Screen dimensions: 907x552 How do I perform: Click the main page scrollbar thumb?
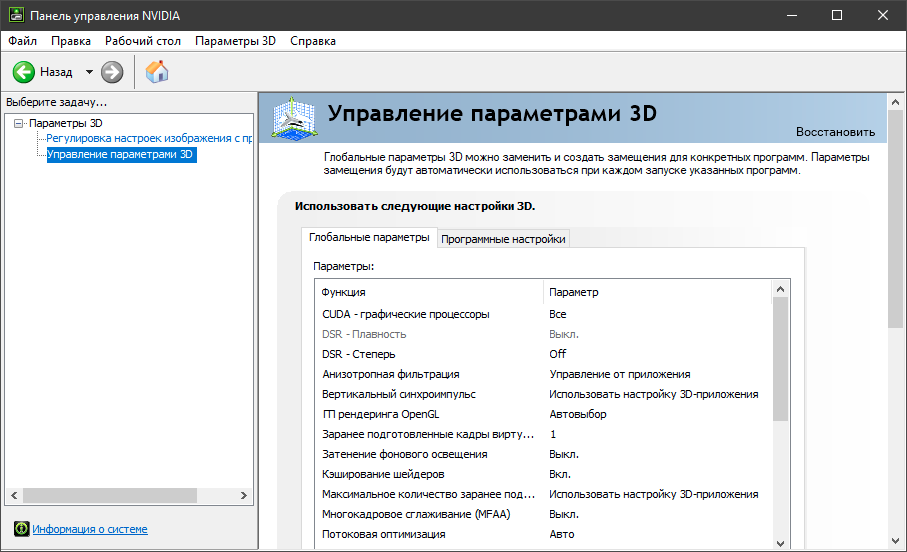(x=895, y=219)
